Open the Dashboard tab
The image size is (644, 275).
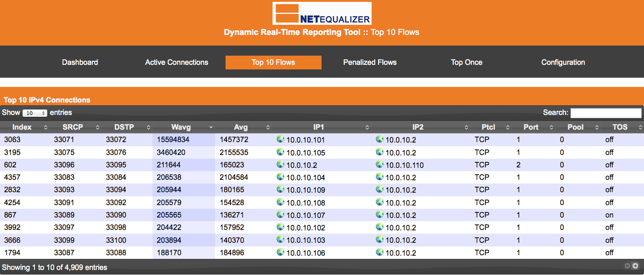click(x=80, y=63)
